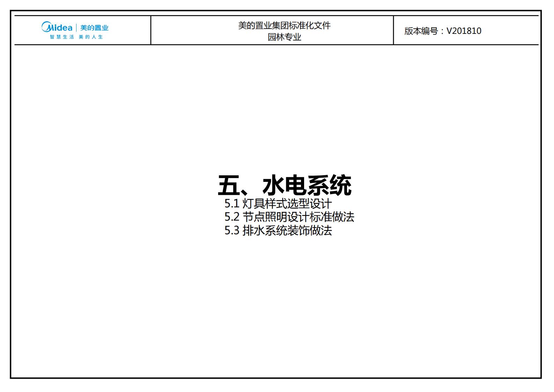Select the 园林专业 subtitle
The width and height of the screenshot is (554, 392).
pyautogui.click(x=284, y=37)
